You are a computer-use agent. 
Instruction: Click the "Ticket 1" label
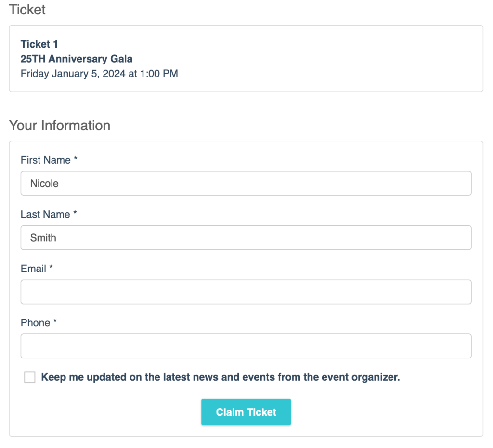(x=39, y=44)
